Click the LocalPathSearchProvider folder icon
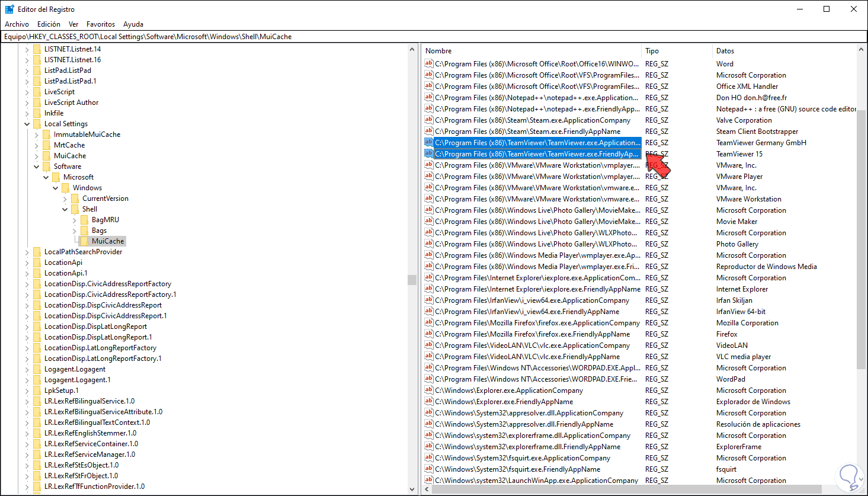Viewport: 868px width, 496px height. click(37, 252)
